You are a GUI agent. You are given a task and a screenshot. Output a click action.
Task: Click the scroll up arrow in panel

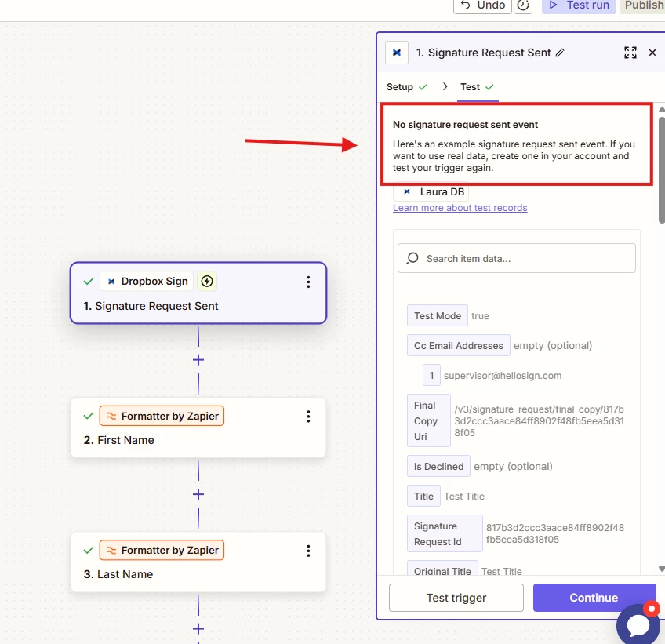click(x=661, y=109)
